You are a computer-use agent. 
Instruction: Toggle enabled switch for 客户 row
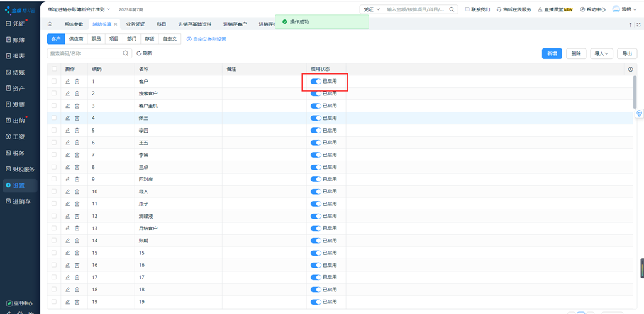(x=316, y=82)
